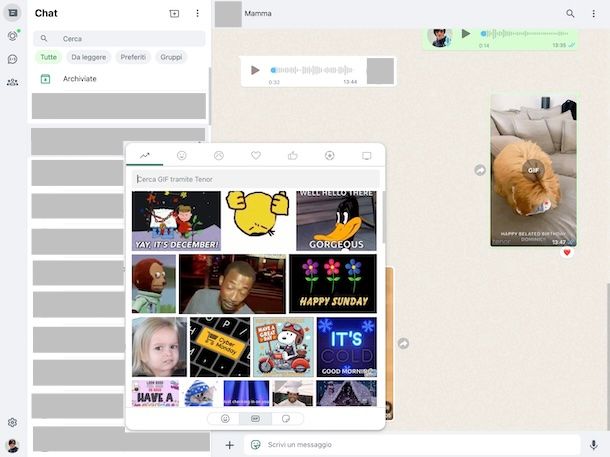610x457 pixels.
Task: Search within the Mamma conversation
Action: tap(570, 14)
